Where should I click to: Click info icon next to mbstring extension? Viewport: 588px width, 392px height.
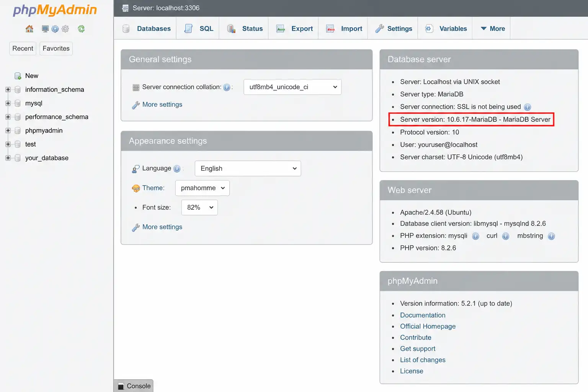(551, 236)
